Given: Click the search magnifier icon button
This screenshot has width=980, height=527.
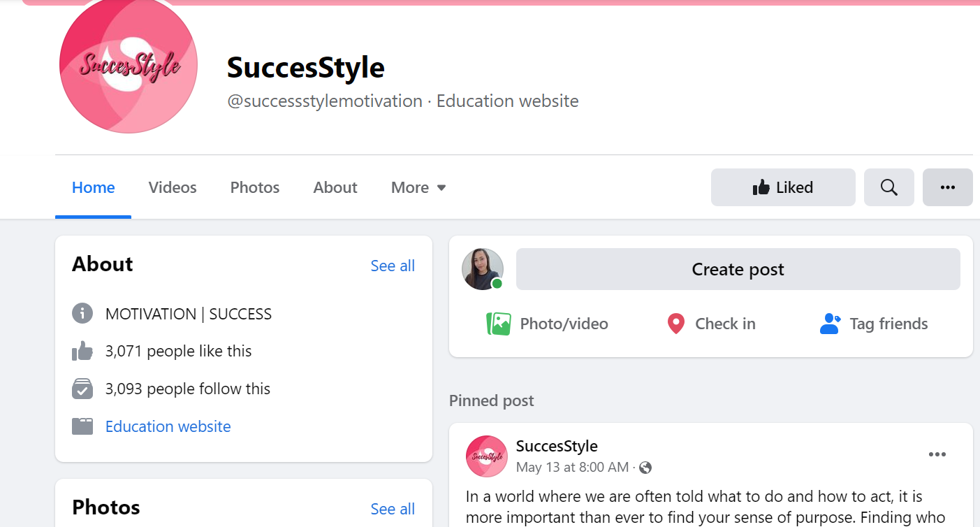Looking at the screenshot, I should (888, 187).
